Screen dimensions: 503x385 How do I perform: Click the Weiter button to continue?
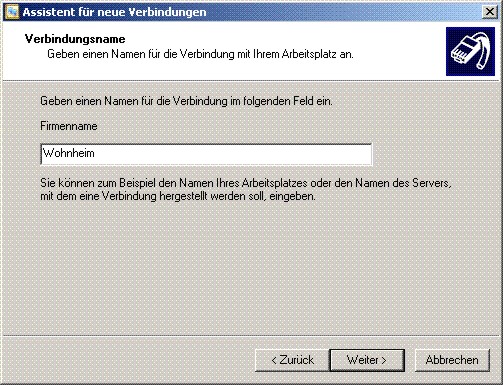[x=367, y=360]
